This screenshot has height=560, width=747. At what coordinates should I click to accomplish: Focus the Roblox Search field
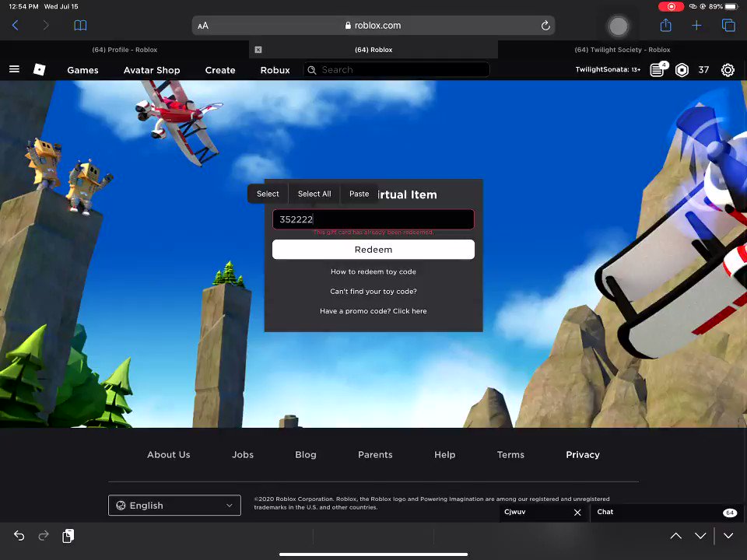pyautogui.click(x=396, y=69)
